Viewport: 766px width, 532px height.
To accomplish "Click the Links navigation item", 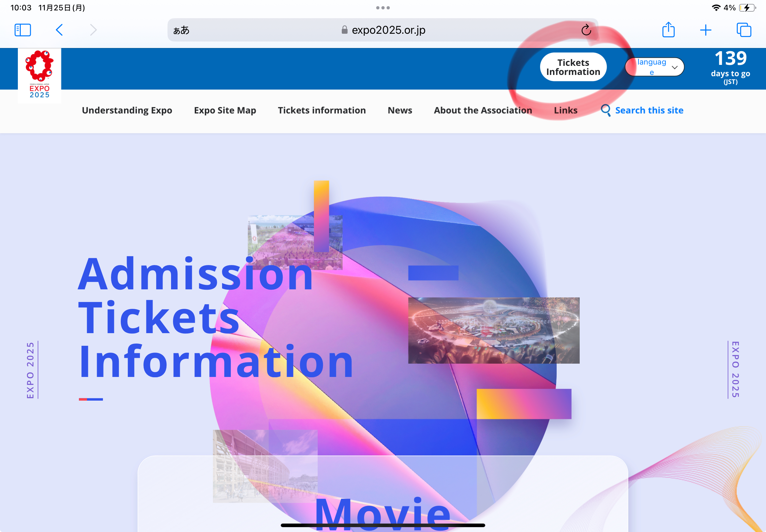I will (x=565, y=110).
